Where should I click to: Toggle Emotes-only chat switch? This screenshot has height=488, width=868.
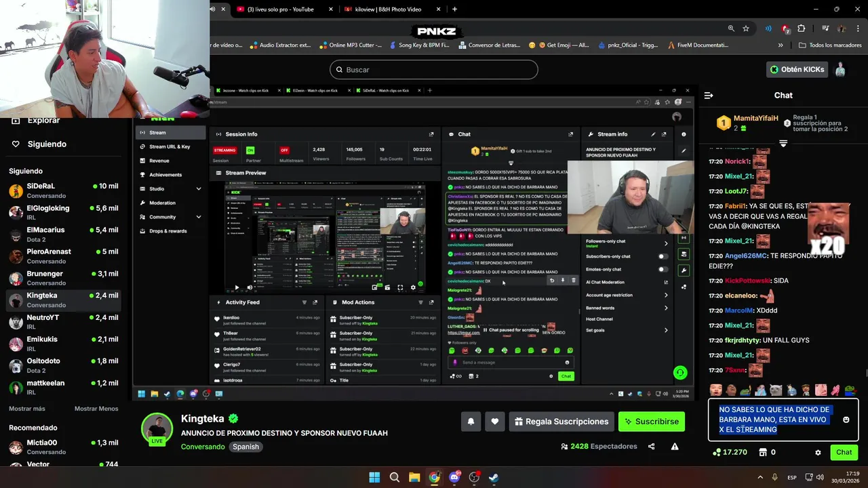(x=663, y=269)
